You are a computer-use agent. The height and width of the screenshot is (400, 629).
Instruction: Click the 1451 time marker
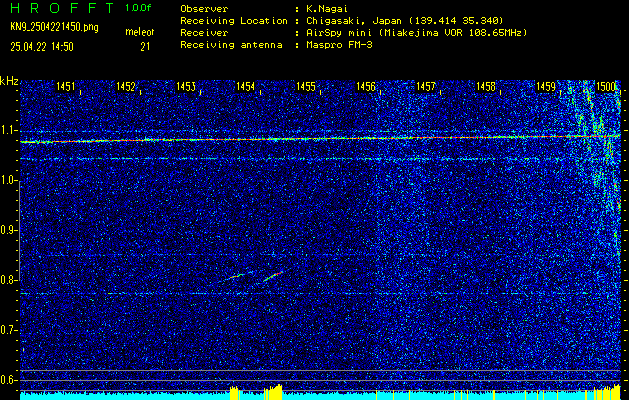coord(65,86)
